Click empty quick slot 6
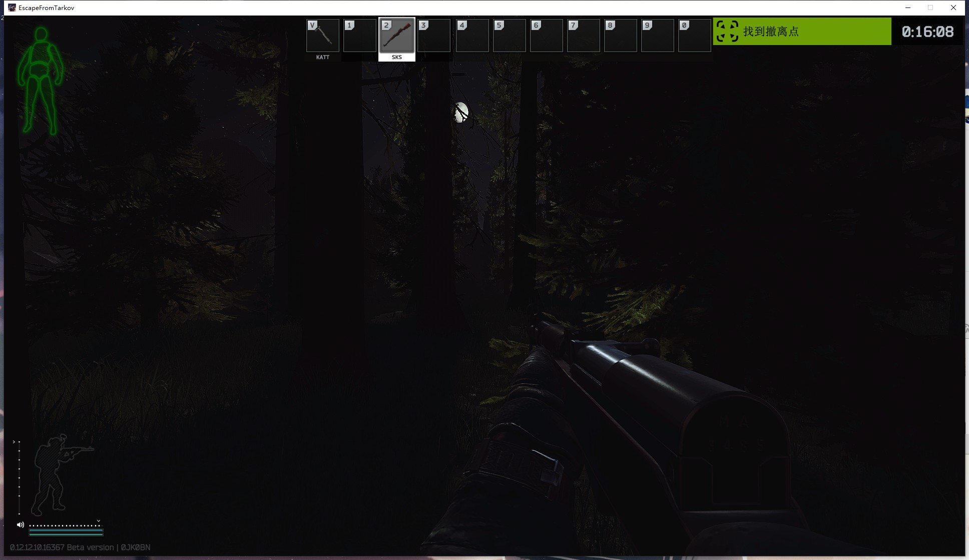Screen dimensions: 969x560 547,36
